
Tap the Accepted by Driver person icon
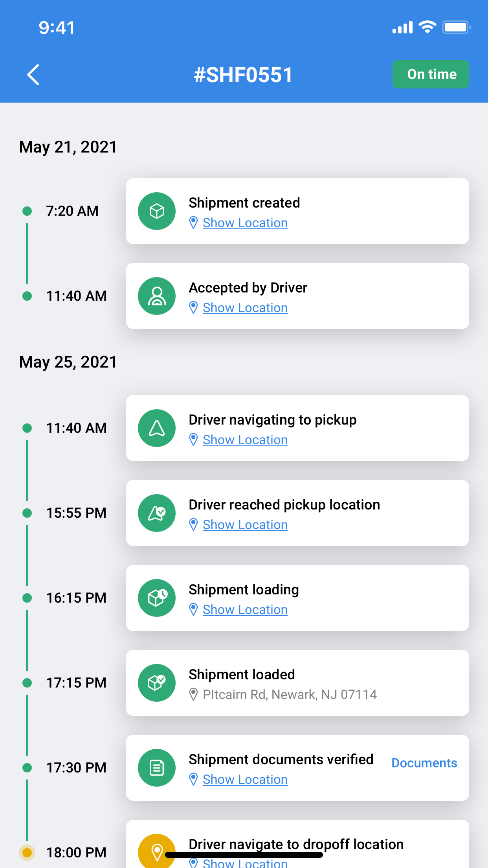click(157, 296)
